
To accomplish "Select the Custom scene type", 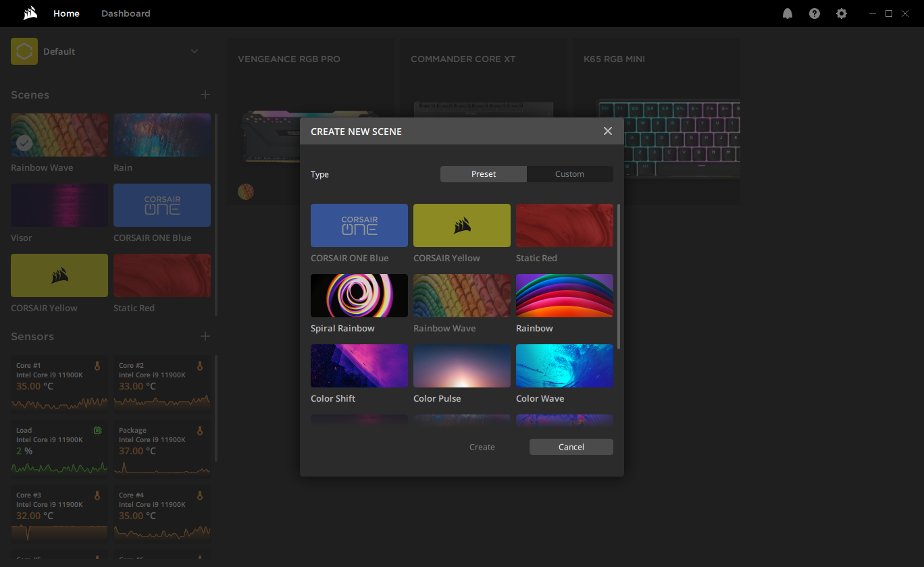I will [x=570, y=174].
